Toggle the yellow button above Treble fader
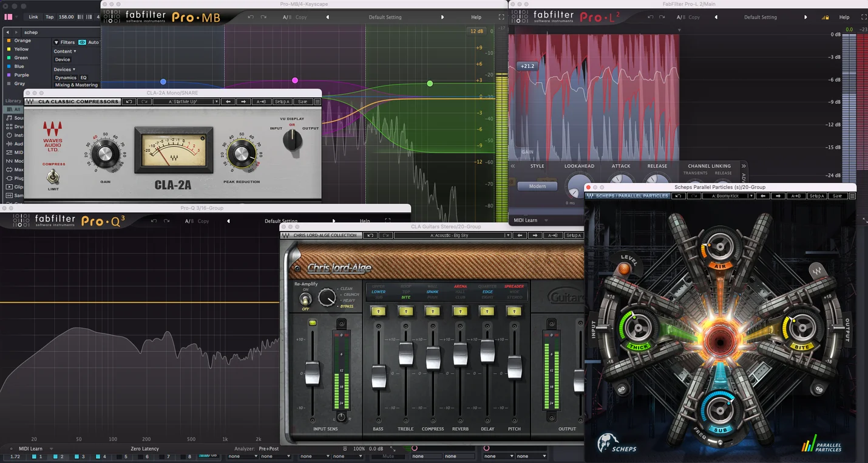 405,311
